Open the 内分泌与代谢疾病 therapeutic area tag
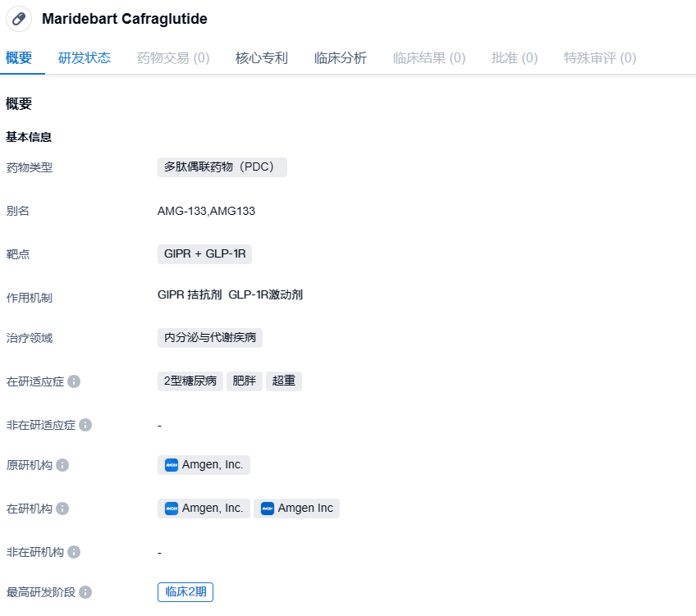Image resolution: width=696 pixels, height=616 pixels. (210, 338)
